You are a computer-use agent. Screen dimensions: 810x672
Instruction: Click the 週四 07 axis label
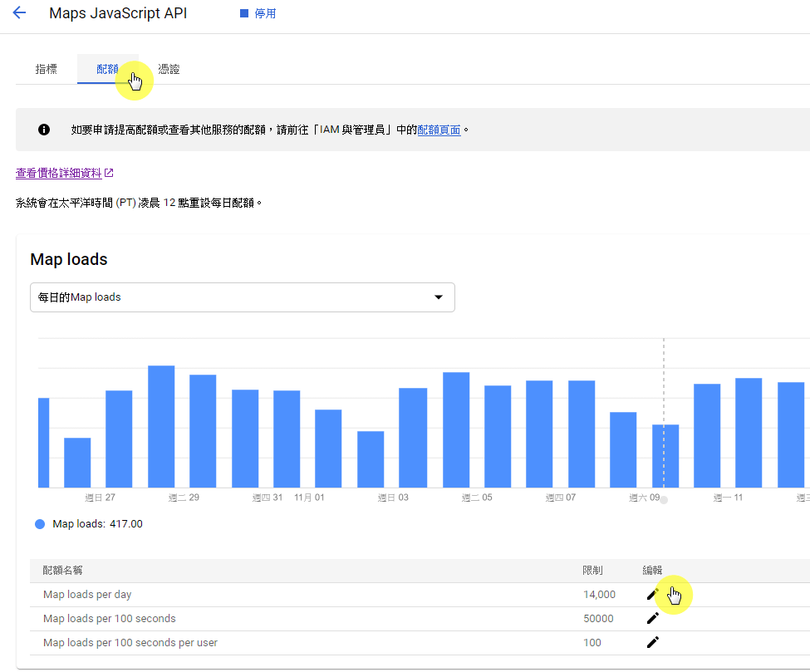[x=561, y=498]
